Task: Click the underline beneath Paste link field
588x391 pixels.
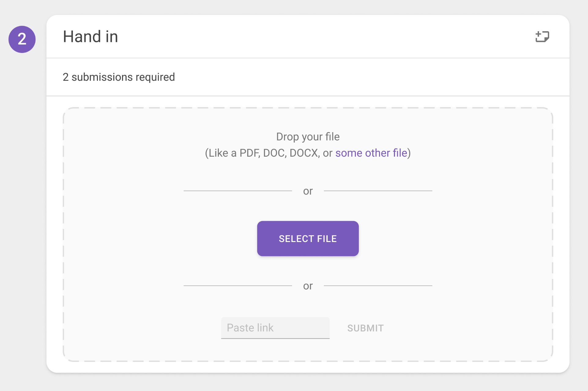Action: 275,338
